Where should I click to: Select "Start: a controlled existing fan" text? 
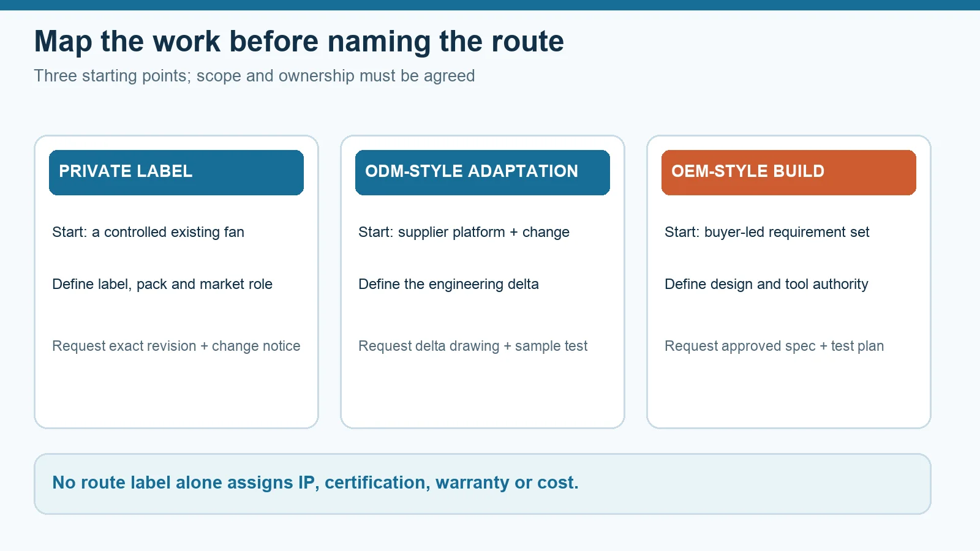148,232
